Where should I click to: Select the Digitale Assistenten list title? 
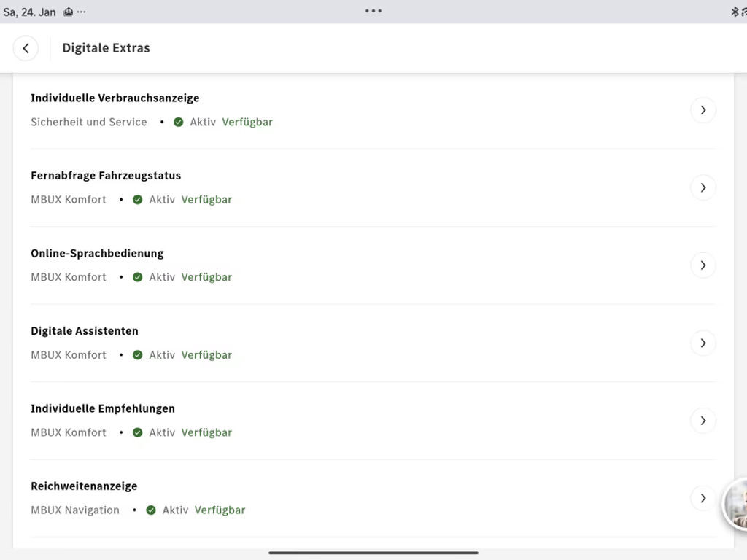[x=85, y=331]
